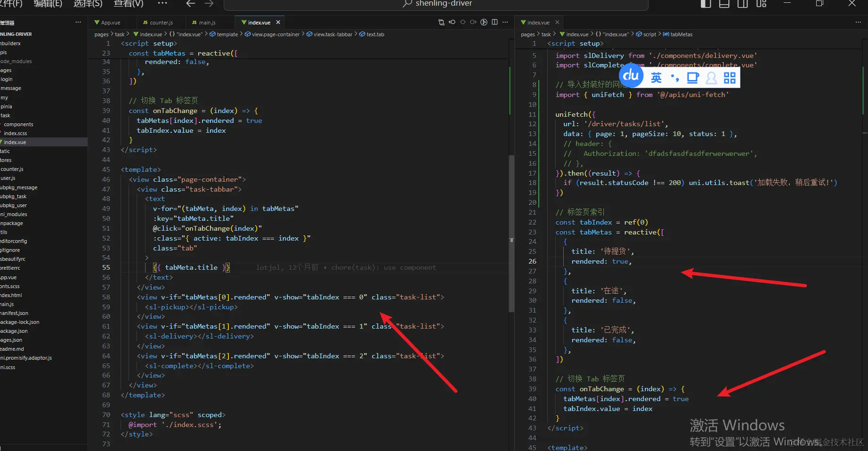The image size is (868, 451).
Task: Click '<sl-pickup>' tag in left editor
Action: point(167,307)
